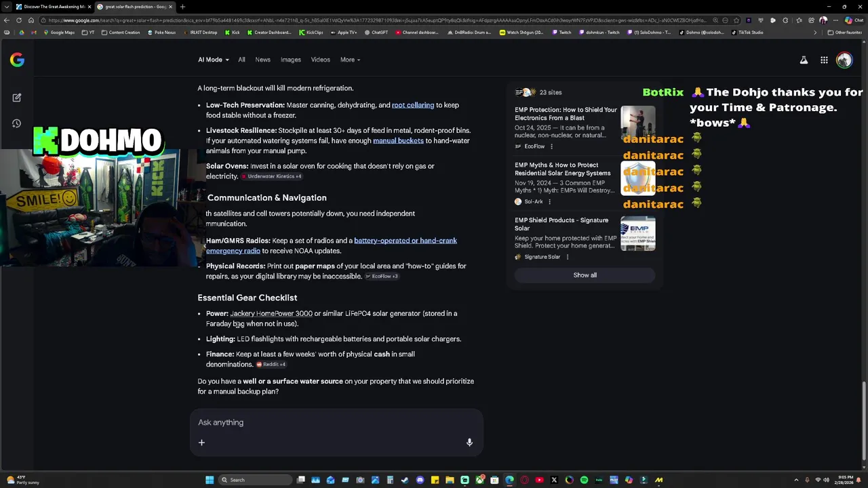Expand the Underwater Kinetics +4 sources chip

click(271, 176)
